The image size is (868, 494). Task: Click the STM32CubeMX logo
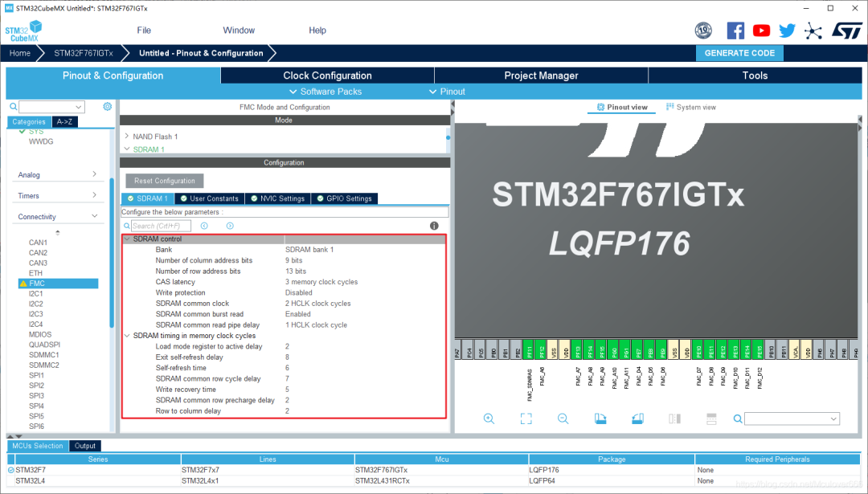point(24,31)
